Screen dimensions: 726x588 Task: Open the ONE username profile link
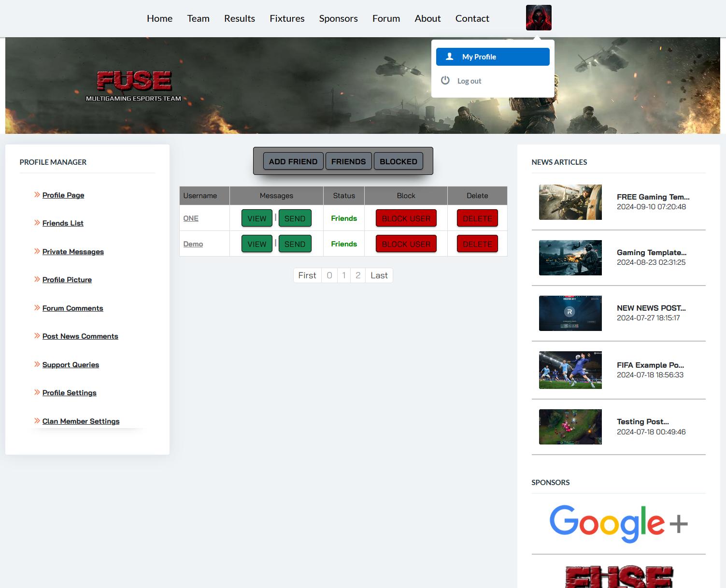pos(191,218)
